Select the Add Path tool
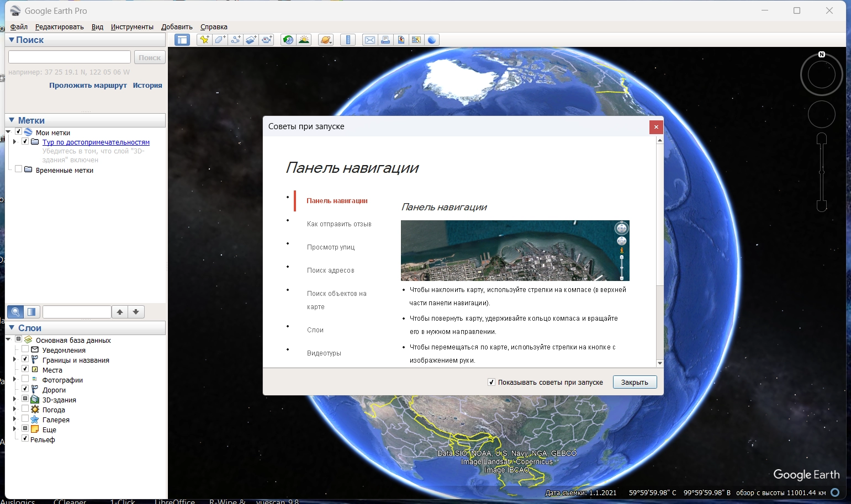 pos(236,40)
